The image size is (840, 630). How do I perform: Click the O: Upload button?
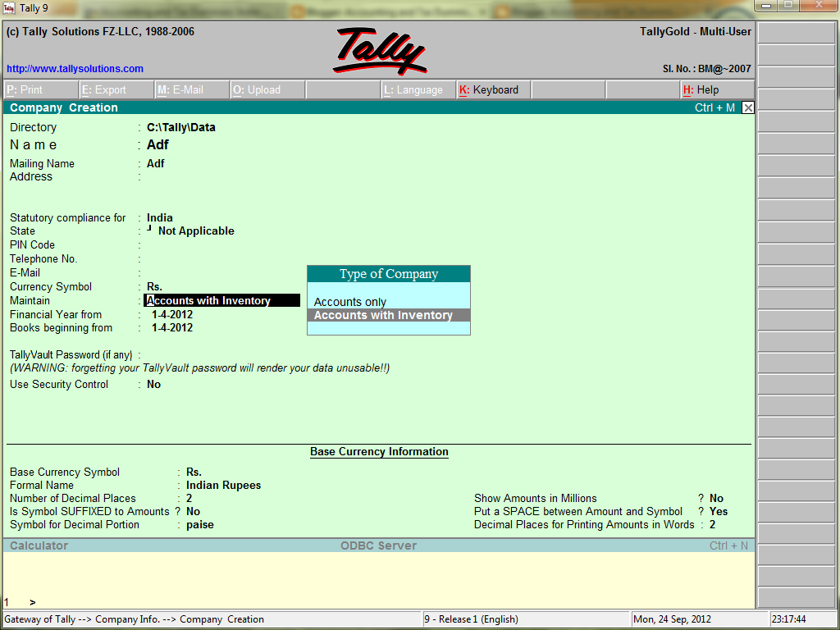pos(267,90)
